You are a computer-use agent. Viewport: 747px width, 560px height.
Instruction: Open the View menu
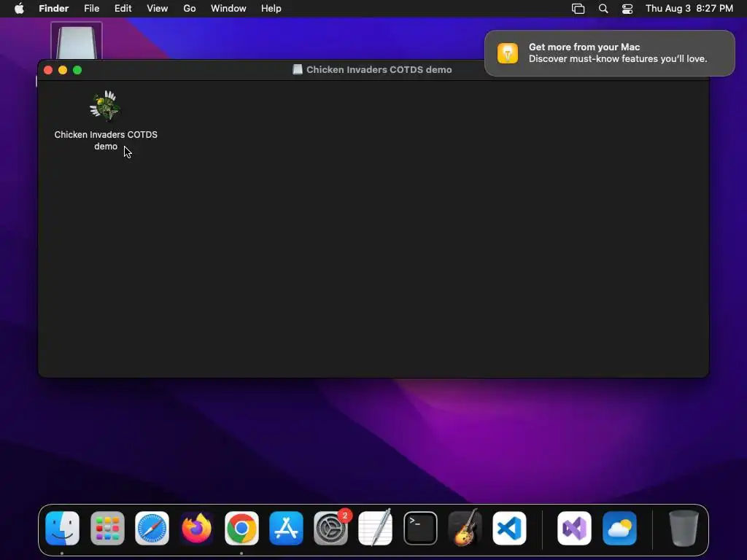click(158, 9)
